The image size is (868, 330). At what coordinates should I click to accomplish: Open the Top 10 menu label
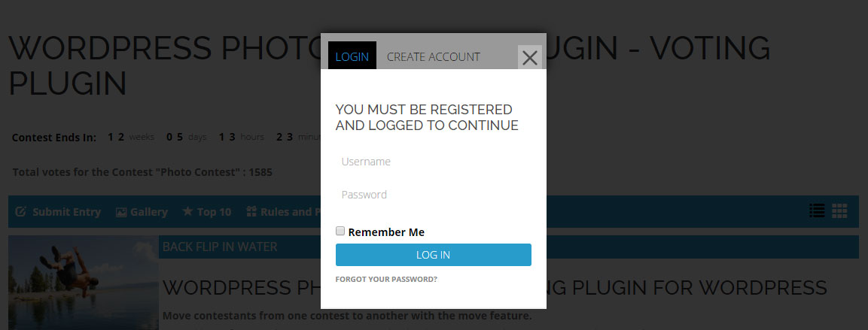[214, 212]
